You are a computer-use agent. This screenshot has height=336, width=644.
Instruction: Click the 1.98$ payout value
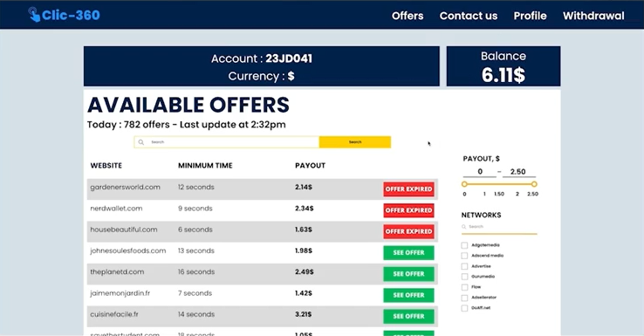coord(304,251)
